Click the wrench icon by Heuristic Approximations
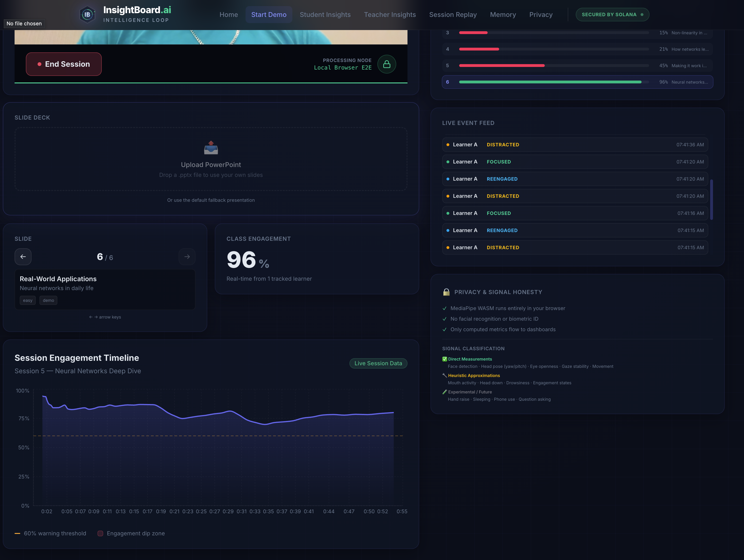 click(x=444, y=375)
